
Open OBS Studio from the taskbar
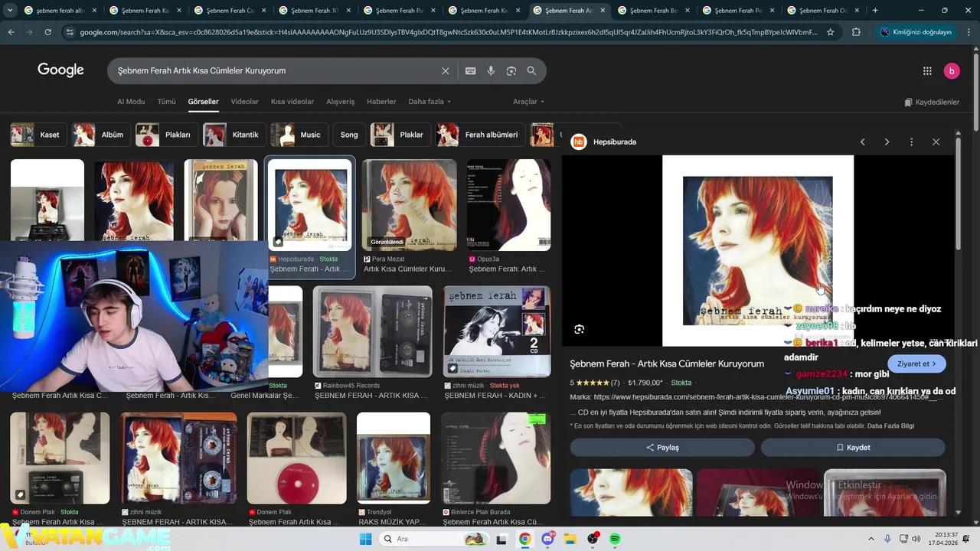tap(593, 539)
